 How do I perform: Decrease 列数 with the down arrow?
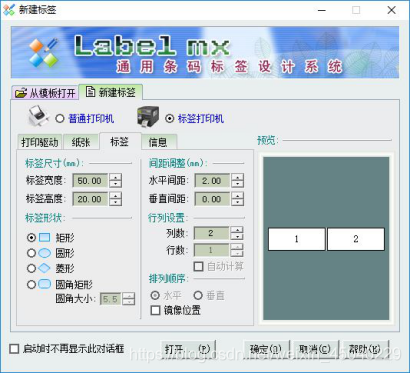237,236
